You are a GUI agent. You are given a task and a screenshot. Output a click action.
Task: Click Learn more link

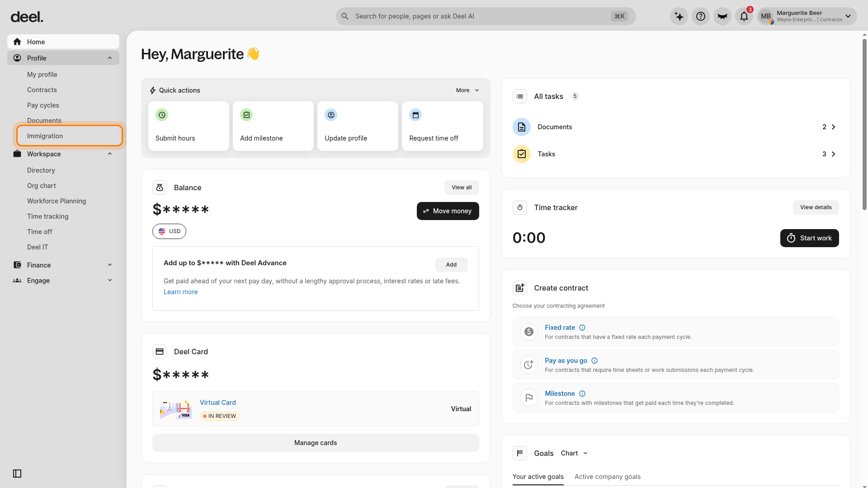(181, 292)
